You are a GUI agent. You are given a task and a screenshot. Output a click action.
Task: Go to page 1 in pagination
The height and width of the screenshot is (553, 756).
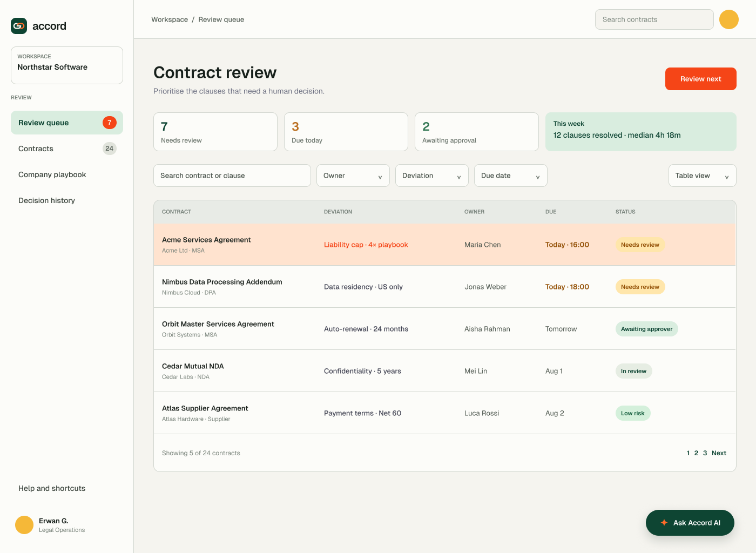pos(688,453)
